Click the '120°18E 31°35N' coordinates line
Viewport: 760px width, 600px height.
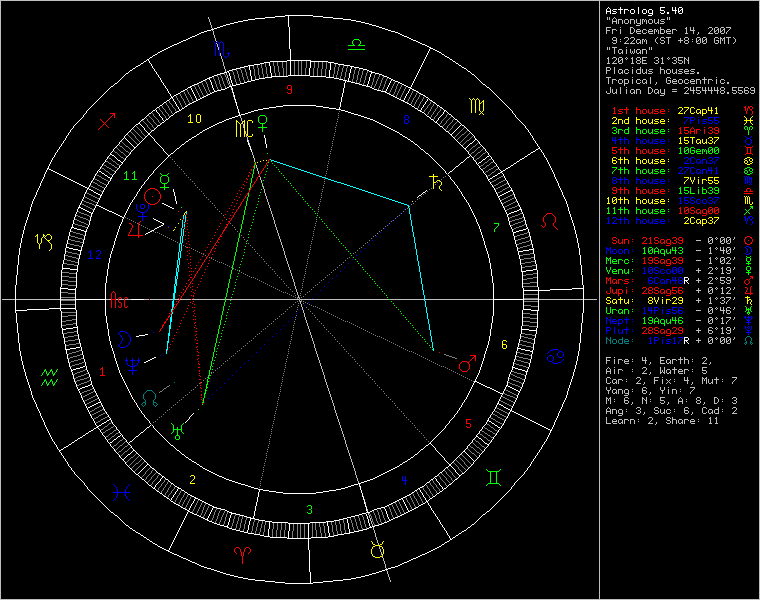pyautogui.click(x=647, y=61)
